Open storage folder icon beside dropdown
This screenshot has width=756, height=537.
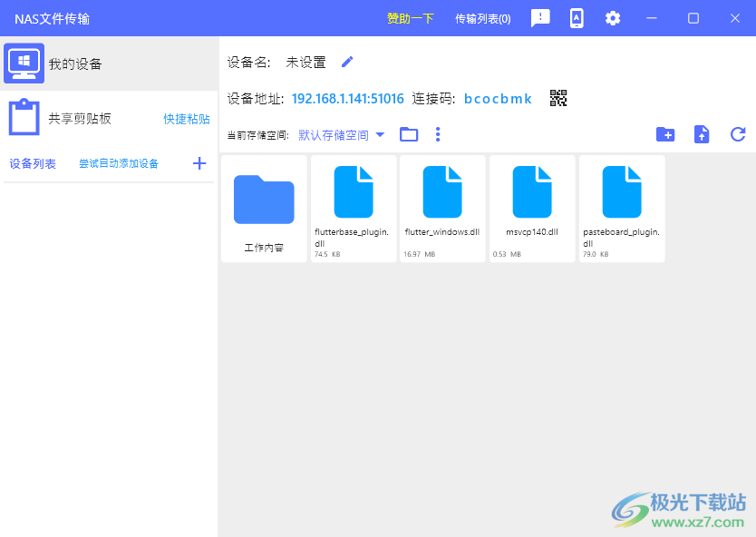point(409,134)
